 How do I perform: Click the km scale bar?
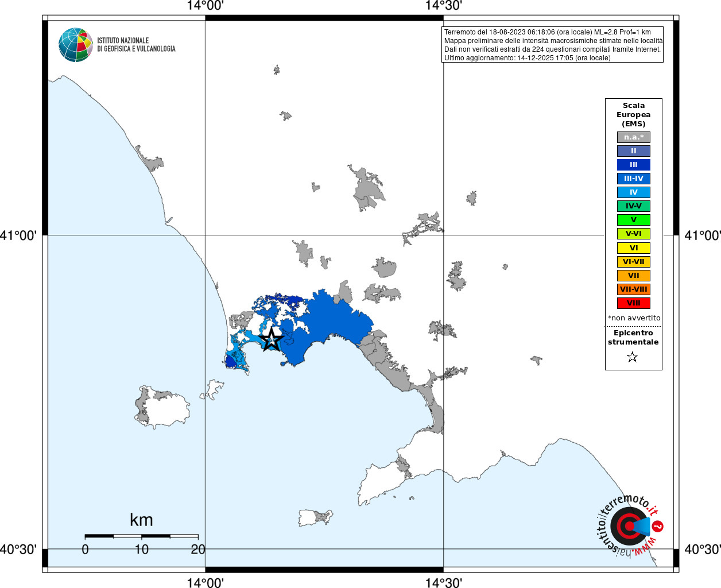pyautogui.click(x=142, y=536)
